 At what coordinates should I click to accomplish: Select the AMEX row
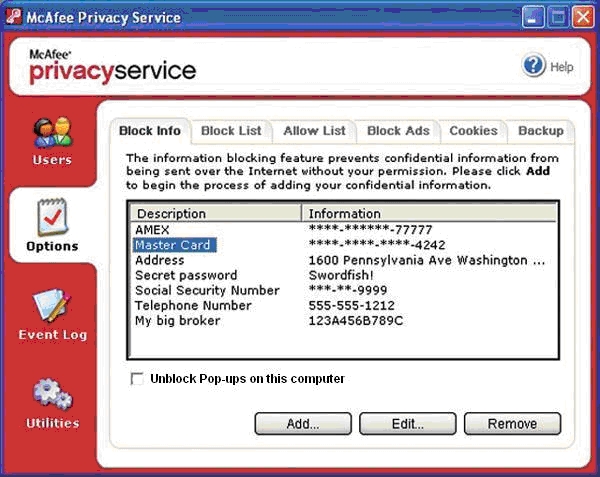point(343,230)
